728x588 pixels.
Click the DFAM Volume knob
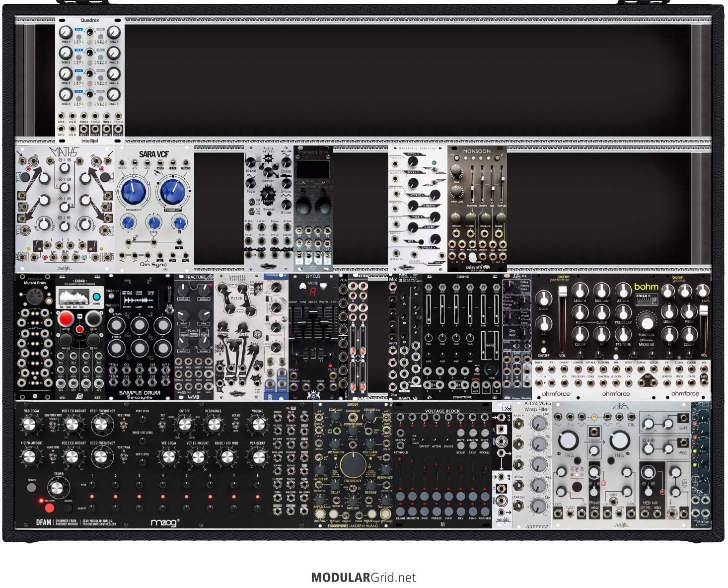(x=258, y=425)
